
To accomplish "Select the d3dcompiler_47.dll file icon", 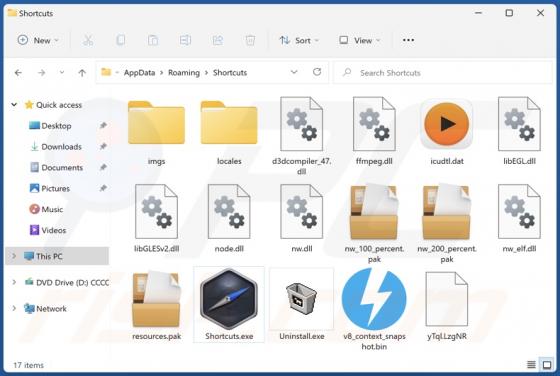I will click(301, 124).
